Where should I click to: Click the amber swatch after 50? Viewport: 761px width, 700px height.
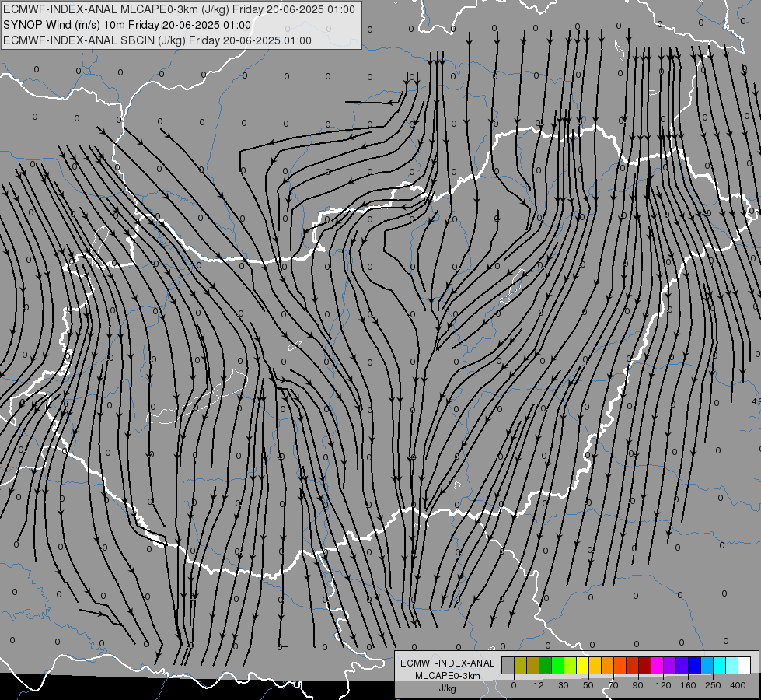[595, 665]
